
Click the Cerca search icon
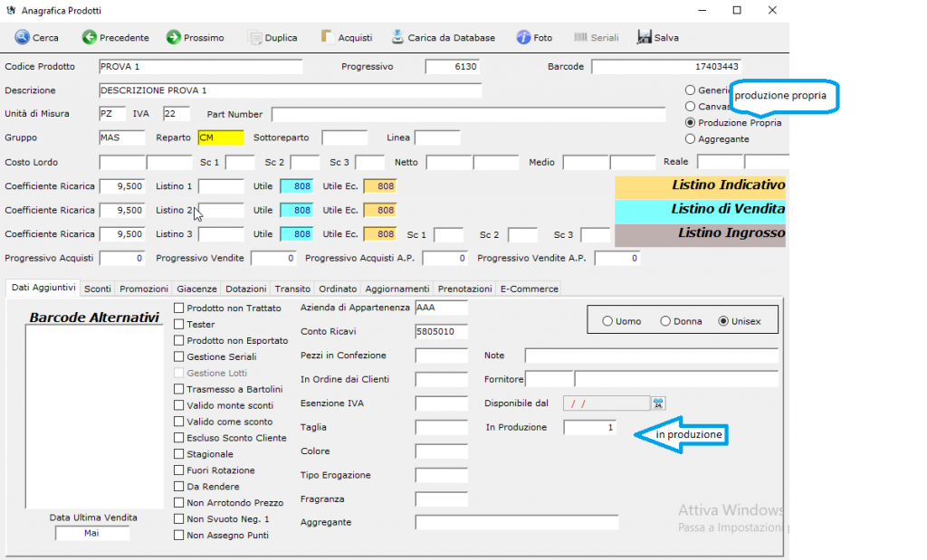point(22,38)
